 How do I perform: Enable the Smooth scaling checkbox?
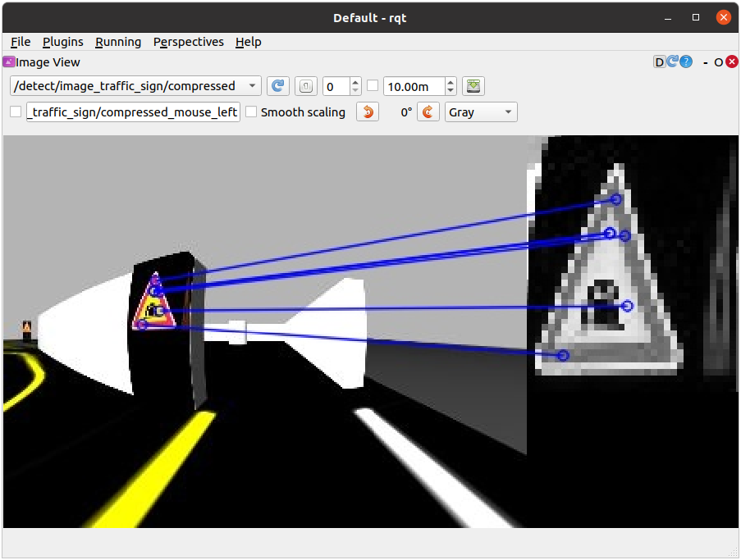(252, 112)
